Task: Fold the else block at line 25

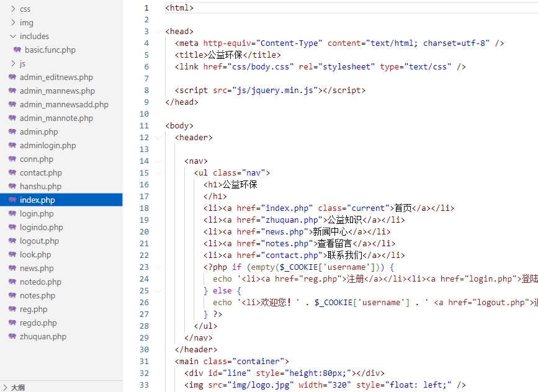Action: click(x=158, y=291)
